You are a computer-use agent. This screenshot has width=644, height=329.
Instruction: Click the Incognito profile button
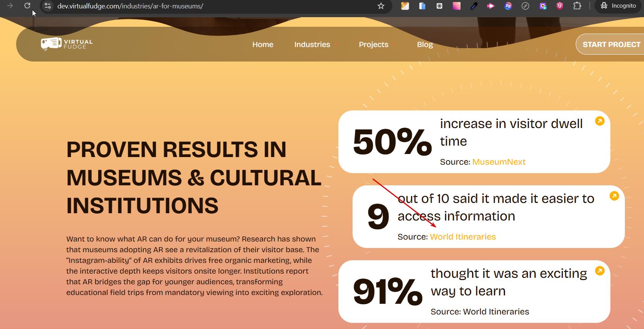pyautogui.click(x=618, y=6)
